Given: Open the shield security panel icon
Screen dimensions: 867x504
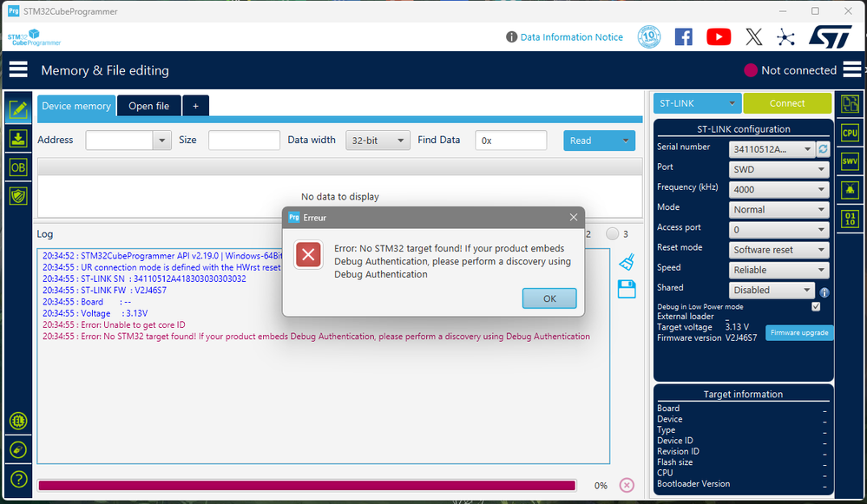Looking at the screenshot, I should pyautogui.click(x=18, y=196).
